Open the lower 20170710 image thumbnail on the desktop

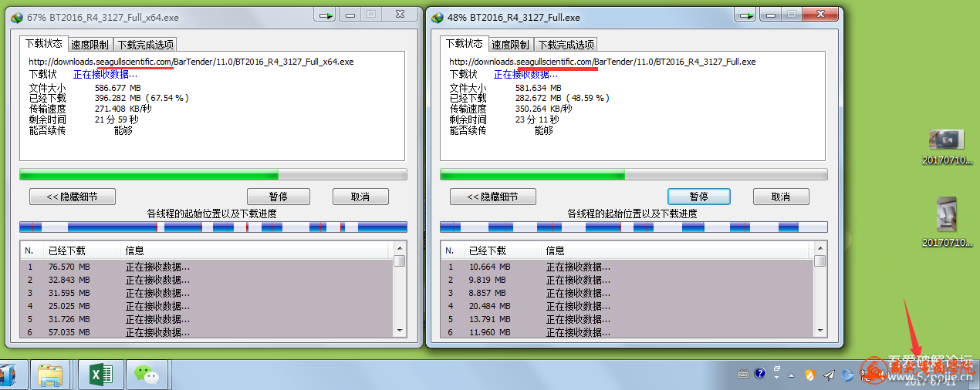click(946, 214)
